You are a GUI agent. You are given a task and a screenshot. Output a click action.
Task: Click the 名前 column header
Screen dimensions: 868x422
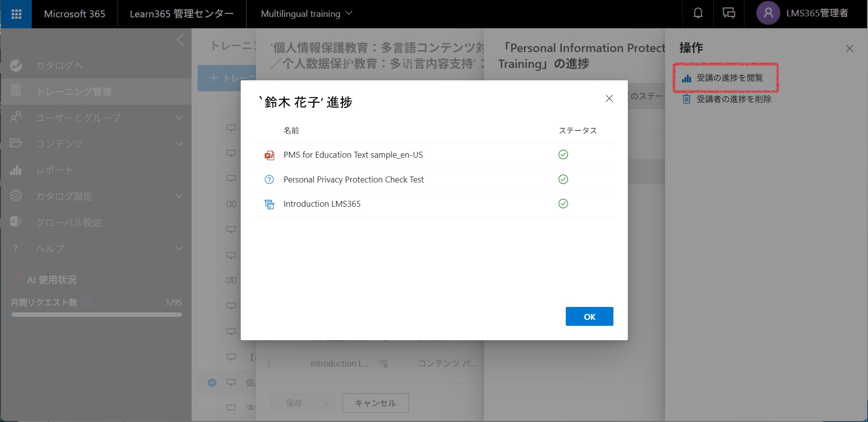pos(291,130)
